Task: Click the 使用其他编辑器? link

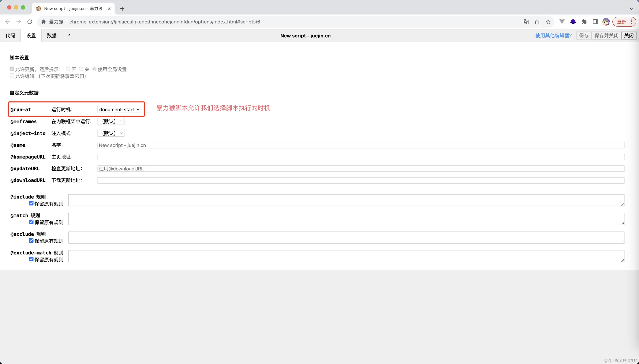Action: tap(553, 35)
